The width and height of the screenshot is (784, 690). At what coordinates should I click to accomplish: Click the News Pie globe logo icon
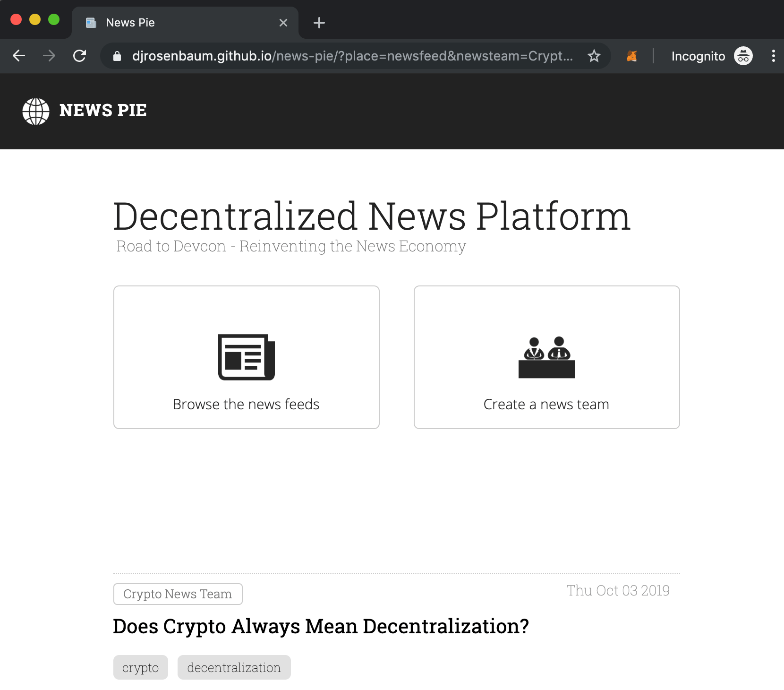pyautogui.click(x=36, y=112)
